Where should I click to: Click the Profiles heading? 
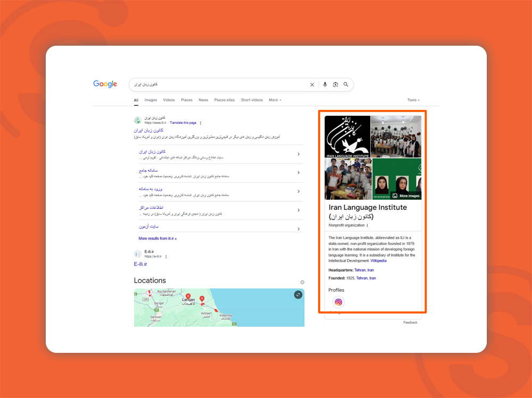coord(336,290)
